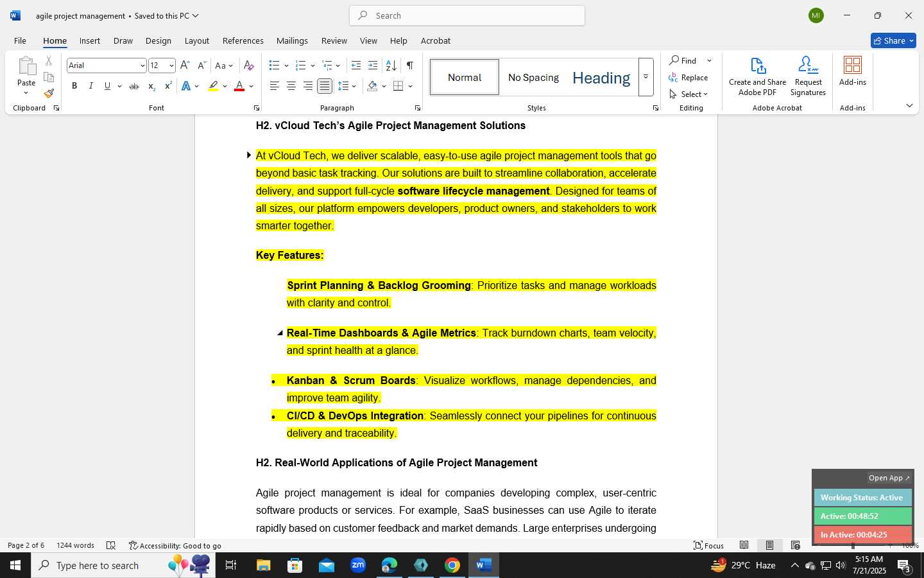Increase font size with grow font icon

click(x=185, y=66)
